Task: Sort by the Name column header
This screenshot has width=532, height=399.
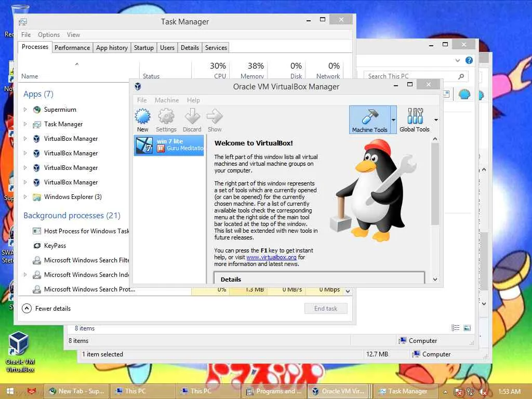Action: (30, 76)
